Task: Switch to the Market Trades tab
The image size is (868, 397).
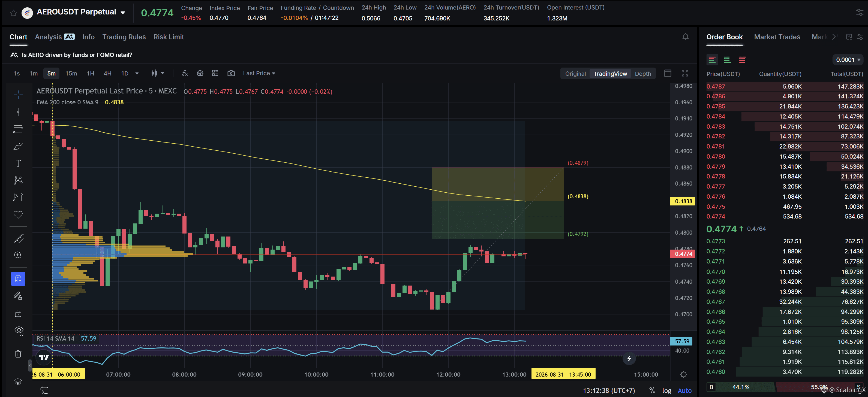Action: (777, 37)
